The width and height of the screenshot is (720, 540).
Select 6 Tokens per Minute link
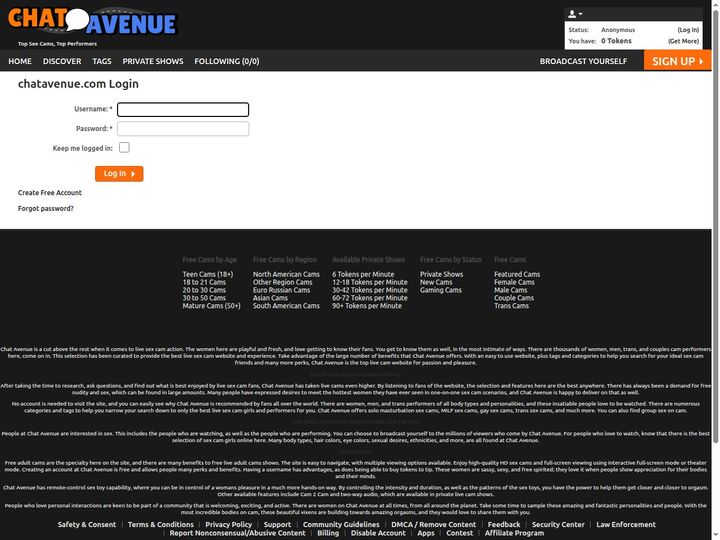(x=363, y=274)
